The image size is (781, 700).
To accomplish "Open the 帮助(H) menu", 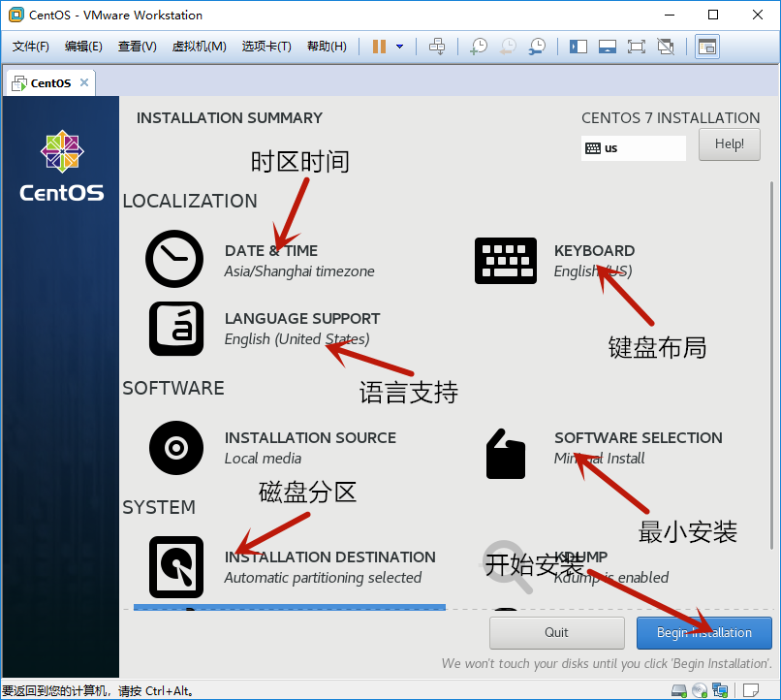I will click(327, 47).
